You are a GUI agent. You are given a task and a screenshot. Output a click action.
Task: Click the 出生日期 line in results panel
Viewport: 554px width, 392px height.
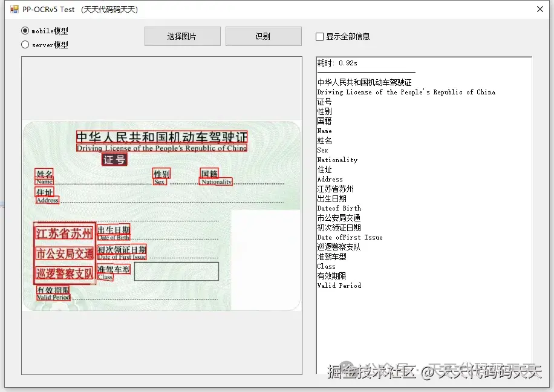coord(333,198)
